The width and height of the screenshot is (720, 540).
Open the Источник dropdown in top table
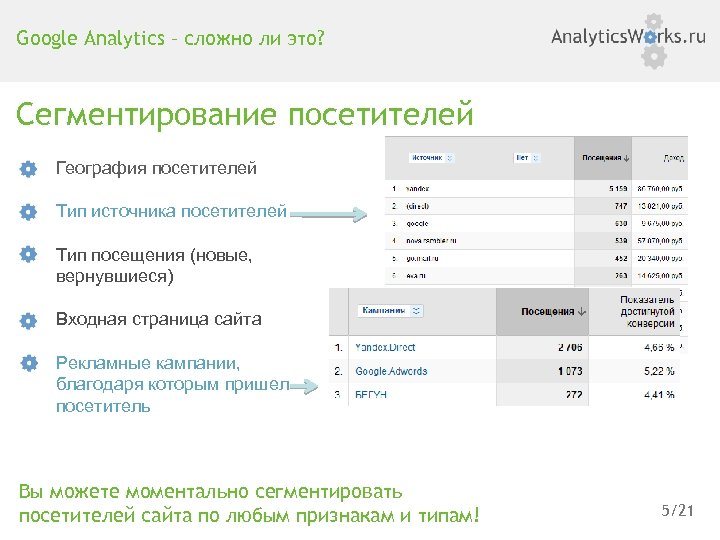431,158
